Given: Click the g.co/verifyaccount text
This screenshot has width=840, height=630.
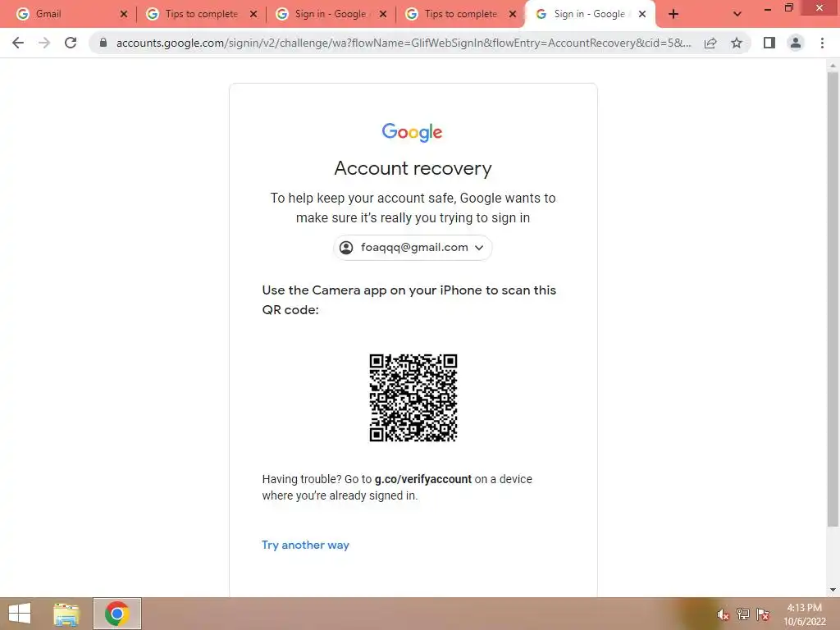Looking at the screenshot, I should pos(422,479).
